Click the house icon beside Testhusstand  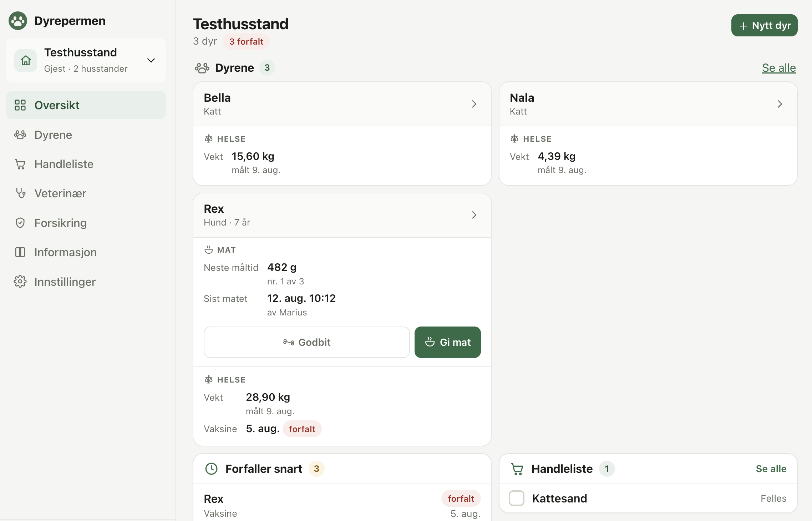click(x=26, y=60)
